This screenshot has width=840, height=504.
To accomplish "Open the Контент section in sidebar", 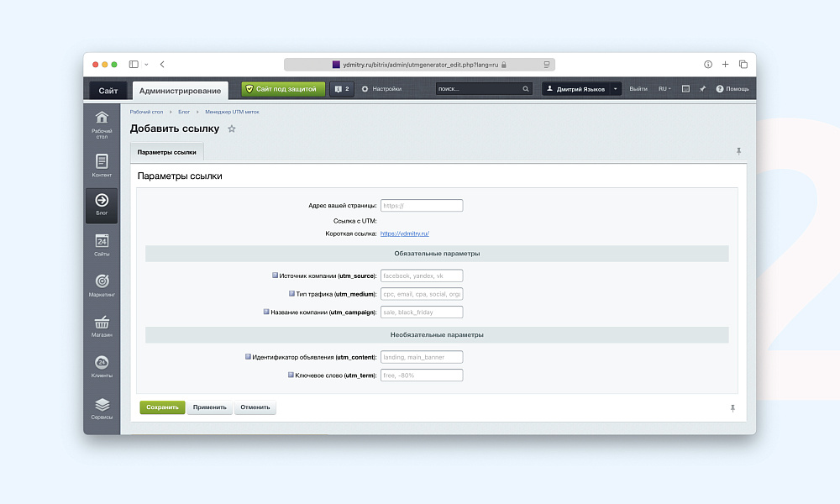I will point(102,165).
